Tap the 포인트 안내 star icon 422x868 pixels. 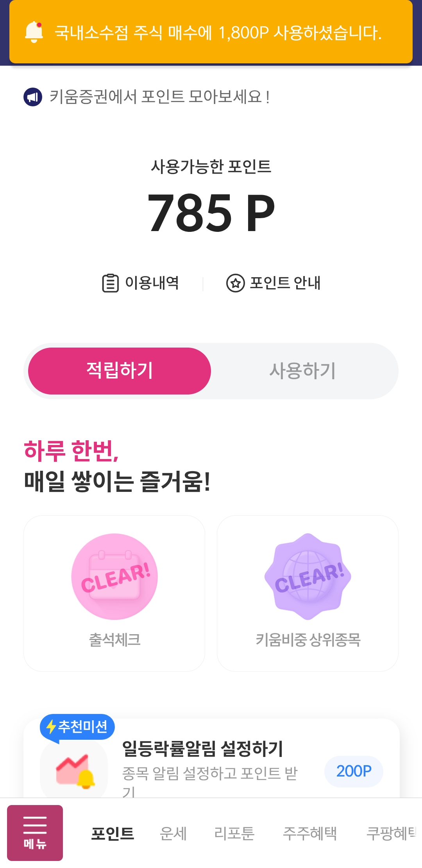[x=235, y=283]
